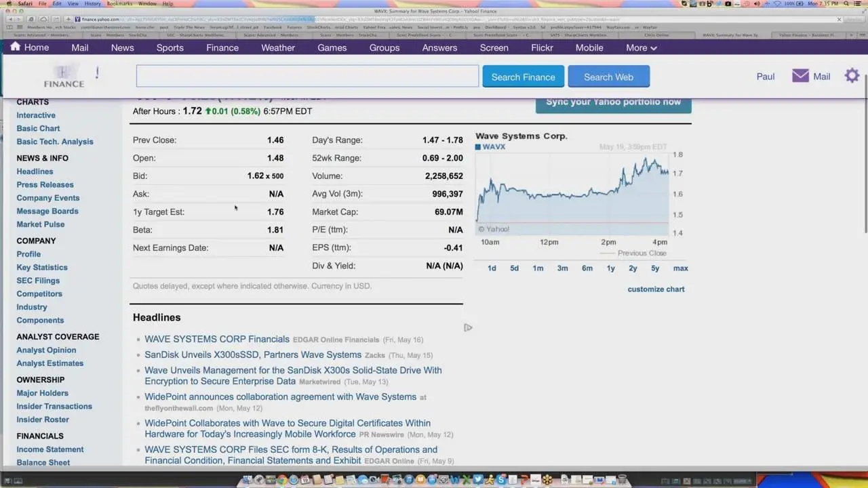Screen dimensions: 868x488
Task: Open Basic Tech. Analysis link
Action: [x=55, y=142]
